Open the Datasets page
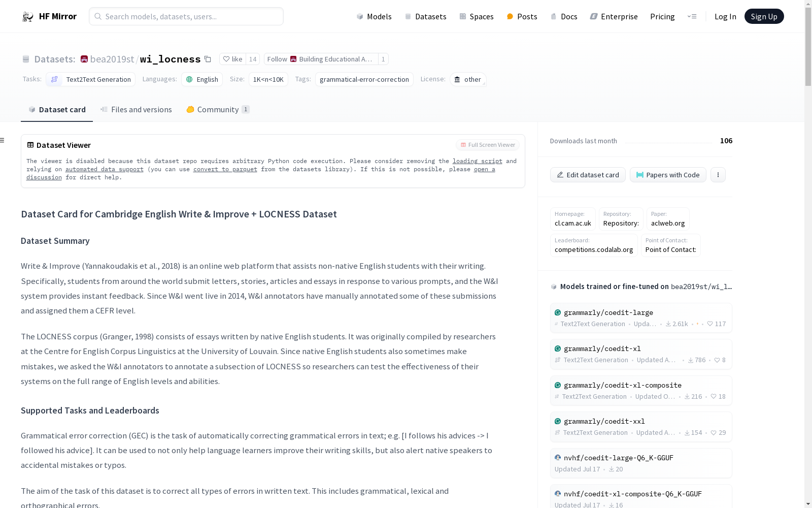Image resolution: width=812 pixels, height=508 pixels. [425, 16]
